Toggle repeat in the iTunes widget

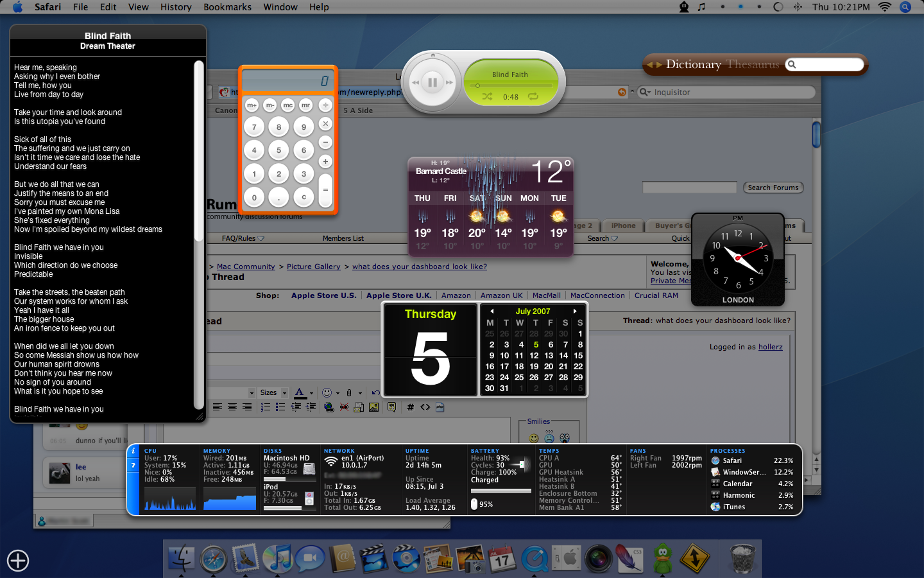pyautogui.click(x=533, y=97)
